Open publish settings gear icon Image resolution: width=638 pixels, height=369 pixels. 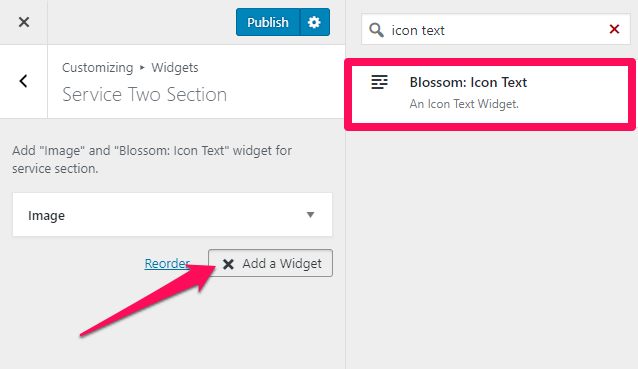point(315,22)
